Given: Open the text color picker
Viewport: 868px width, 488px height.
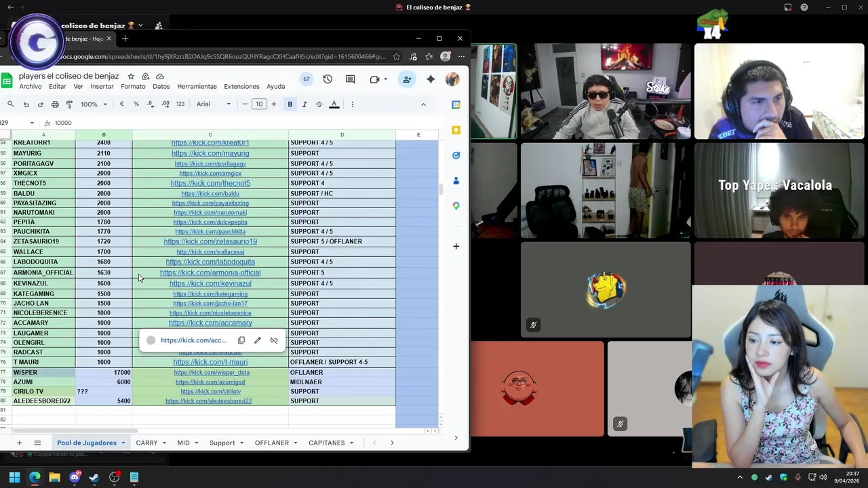Looking at the screenshot, I should 334,104.
